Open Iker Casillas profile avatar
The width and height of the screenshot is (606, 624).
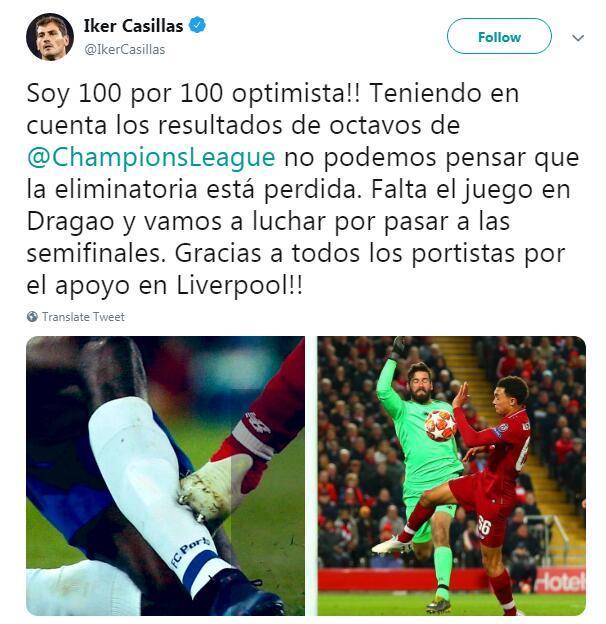[50, 37]
